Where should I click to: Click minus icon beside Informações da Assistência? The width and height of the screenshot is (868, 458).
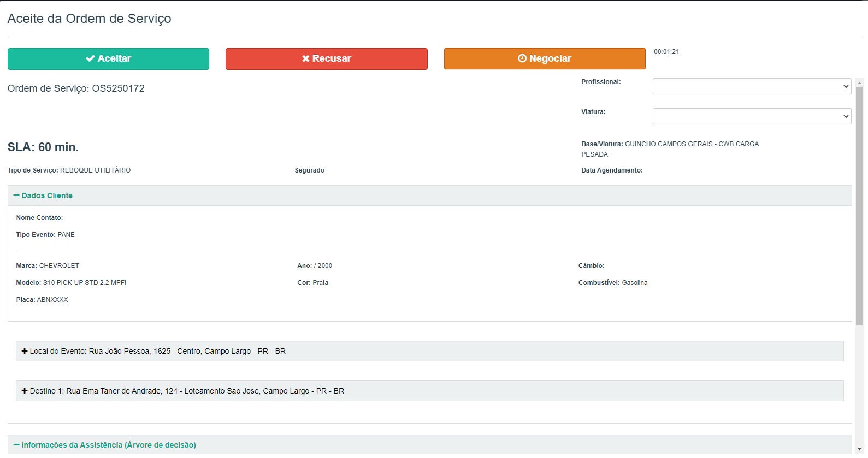click(16, 445)
